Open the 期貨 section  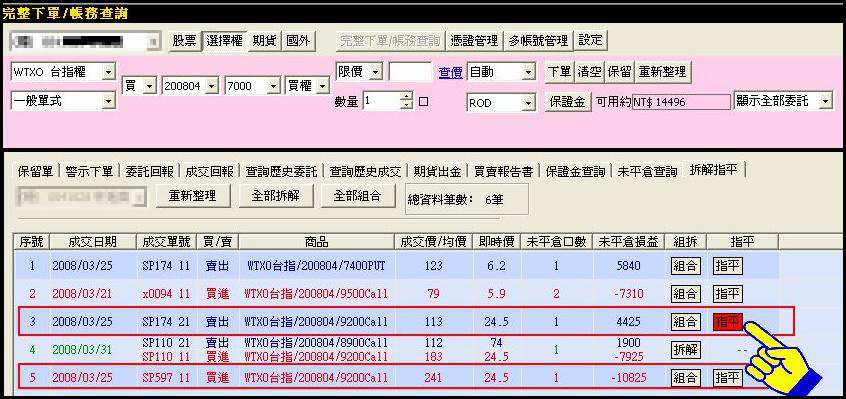coord(264,41)
